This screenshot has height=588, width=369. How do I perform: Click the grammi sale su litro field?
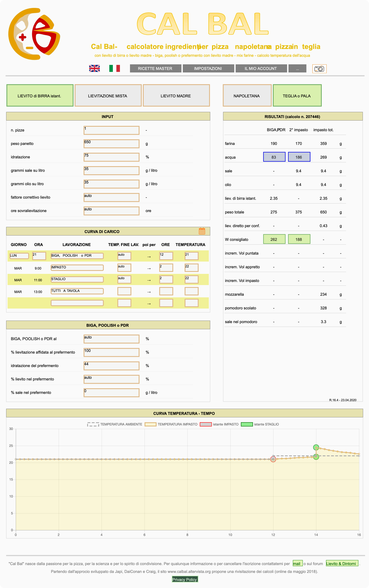[x=111, y=170]
